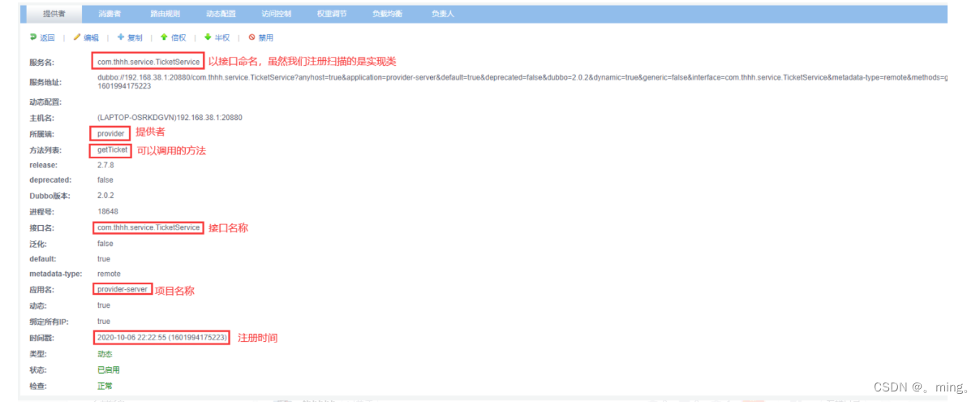This screenshot has width=980, height=402.
Task: Click the timestamp 2020-10-06 22:22:55
Action: 162,337
